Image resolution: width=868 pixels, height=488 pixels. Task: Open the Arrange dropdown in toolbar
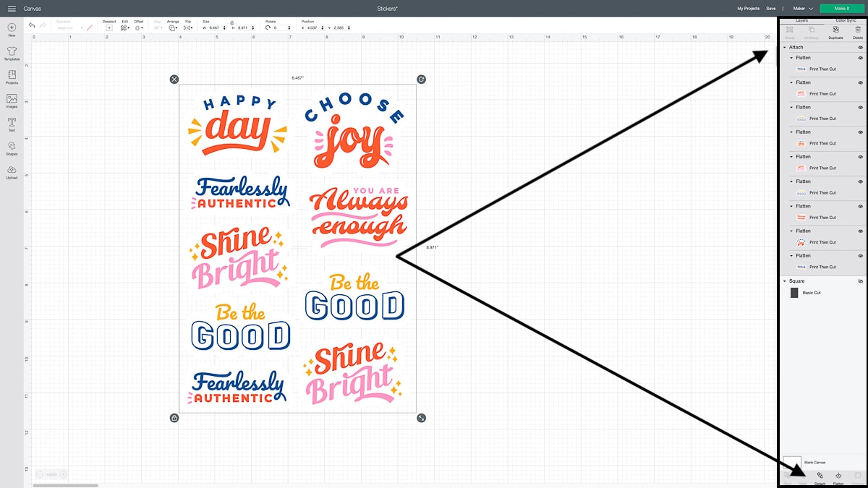(x=173, y=27)
